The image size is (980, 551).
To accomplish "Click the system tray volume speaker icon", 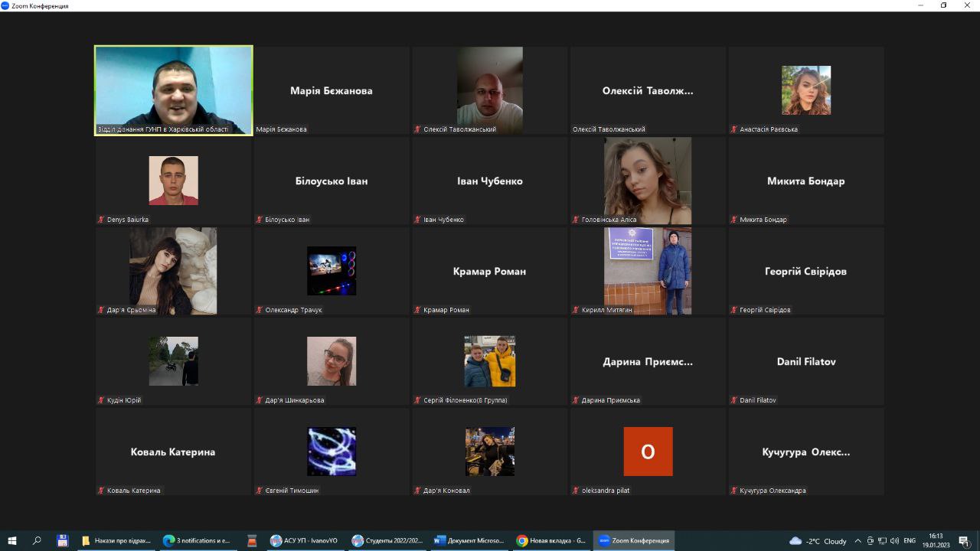I will tap(894, 540).
